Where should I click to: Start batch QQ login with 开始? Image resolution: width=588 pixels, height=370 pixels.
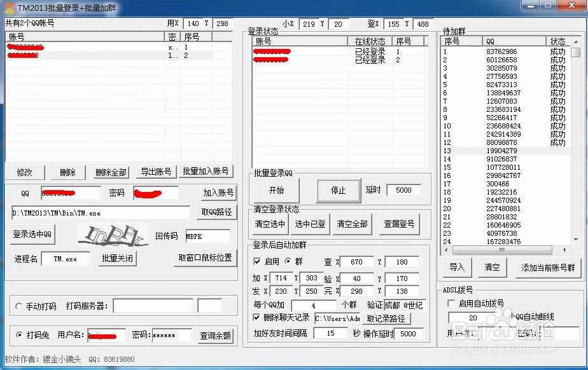pos(276,190)
